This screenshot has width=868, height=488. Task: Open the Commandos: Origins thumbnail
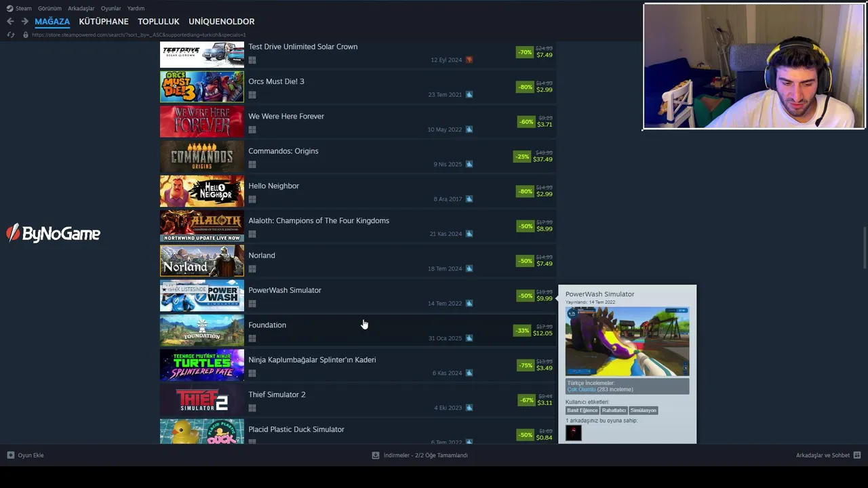click(202, 157)
